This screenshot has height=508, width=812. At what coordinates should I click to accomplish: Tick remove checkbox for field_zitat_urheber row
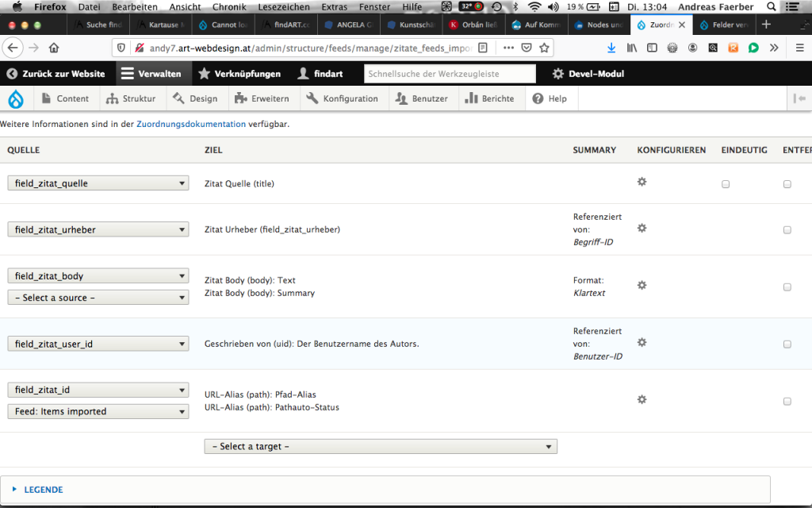point(787,230)
